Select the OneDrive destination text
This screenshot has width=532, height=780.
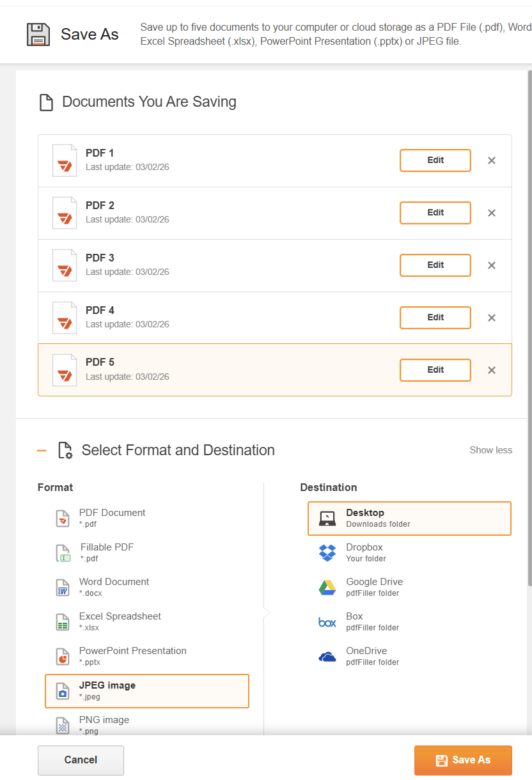[372, 657]
